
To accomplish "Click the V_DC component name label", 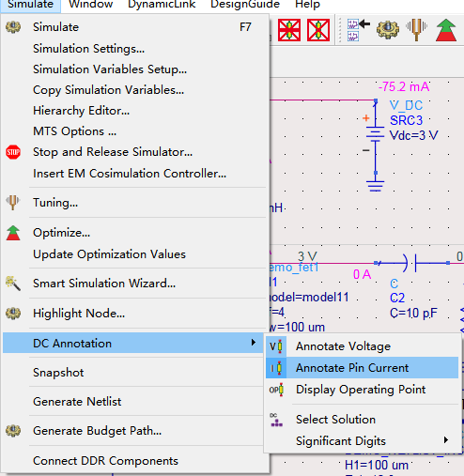I will coord(406,105).
